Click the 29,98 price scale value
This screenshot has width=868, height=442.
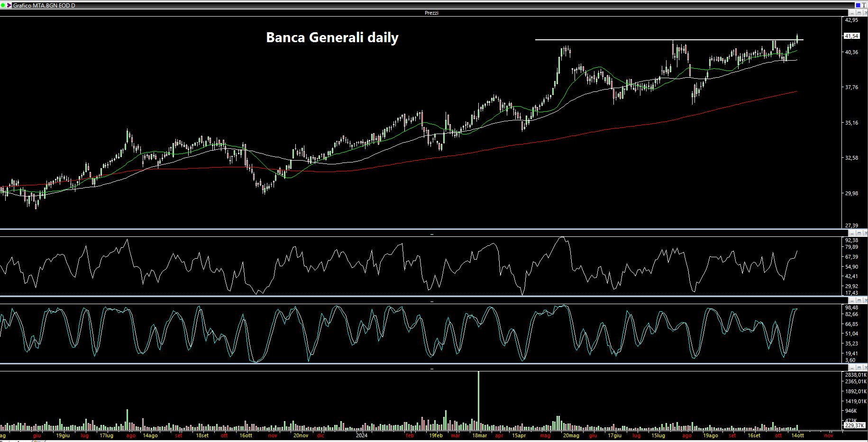click(851, 193)
